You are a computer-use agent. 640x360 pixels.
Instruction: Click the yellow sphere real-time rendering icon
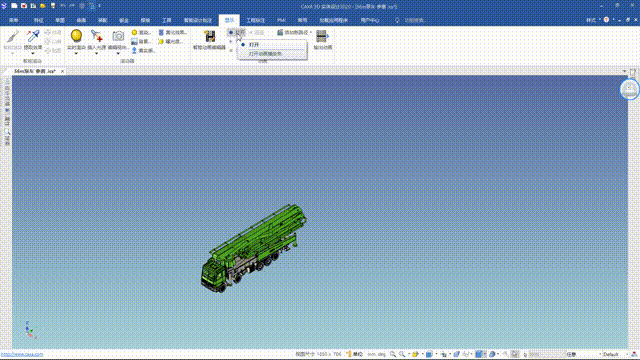tap(76, 36)
